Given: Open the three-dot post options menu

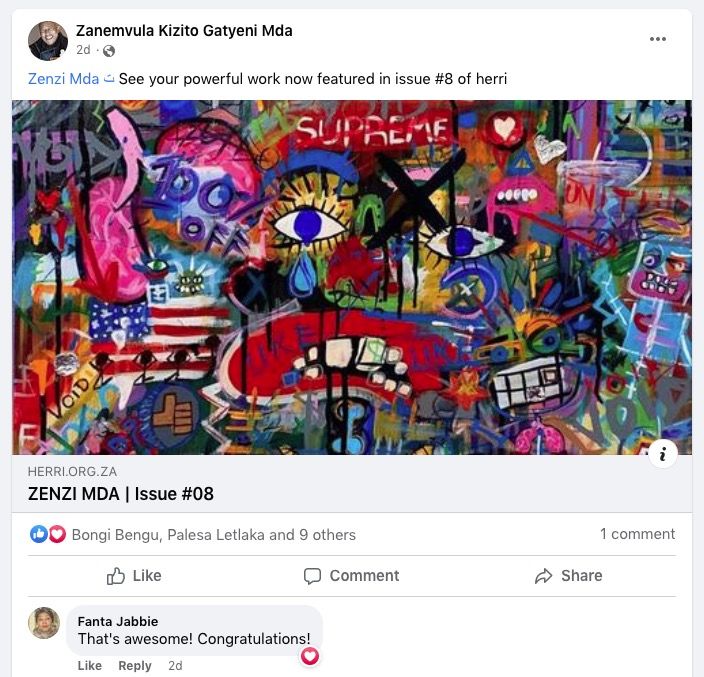Looking at the screenshot, I should (657, 39).
